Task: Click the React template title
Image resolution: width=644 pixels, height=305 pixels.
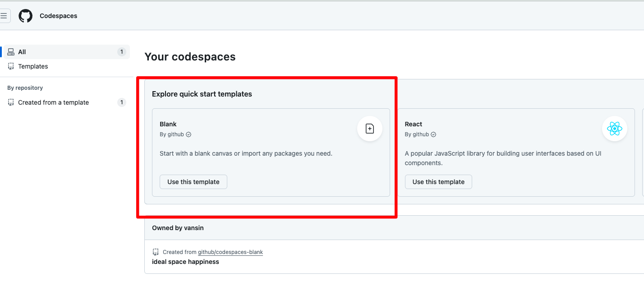Action: [x=414, y=124]
